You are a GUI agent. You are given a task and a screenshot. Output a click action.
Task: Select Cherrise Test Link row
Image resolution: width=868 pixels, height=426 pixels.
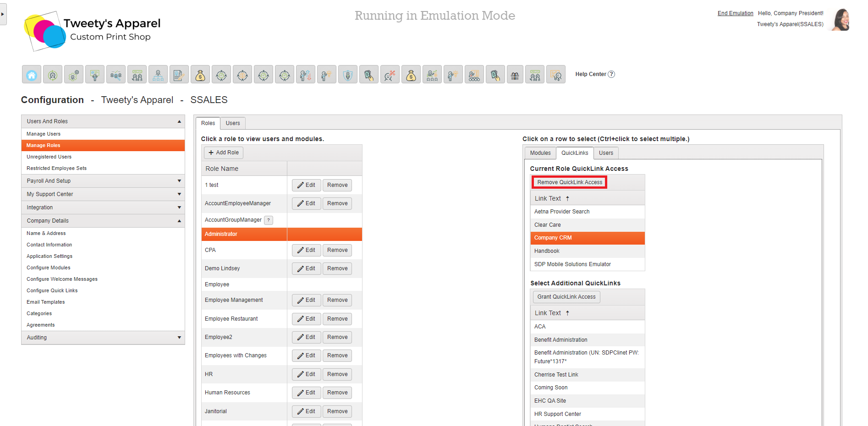588,375
